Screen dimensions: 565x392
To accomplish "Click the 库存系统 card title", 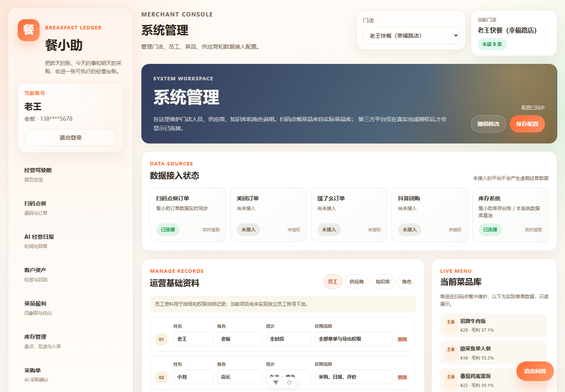I will pos(489,198).
